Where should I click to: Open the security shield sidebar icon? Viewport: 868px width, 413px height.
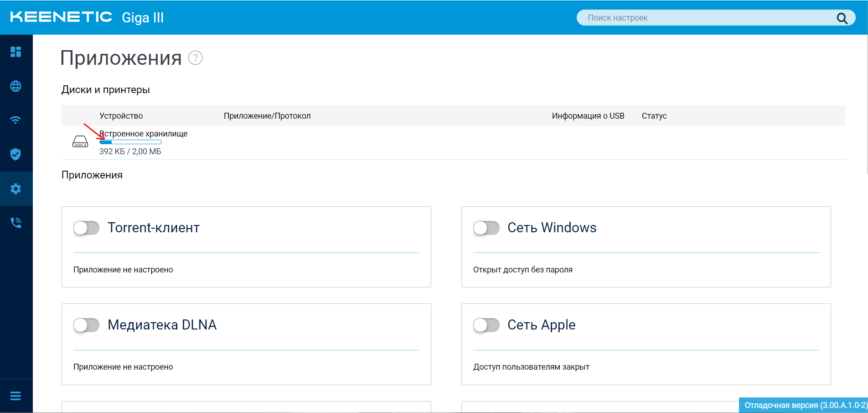coord(16,154)
